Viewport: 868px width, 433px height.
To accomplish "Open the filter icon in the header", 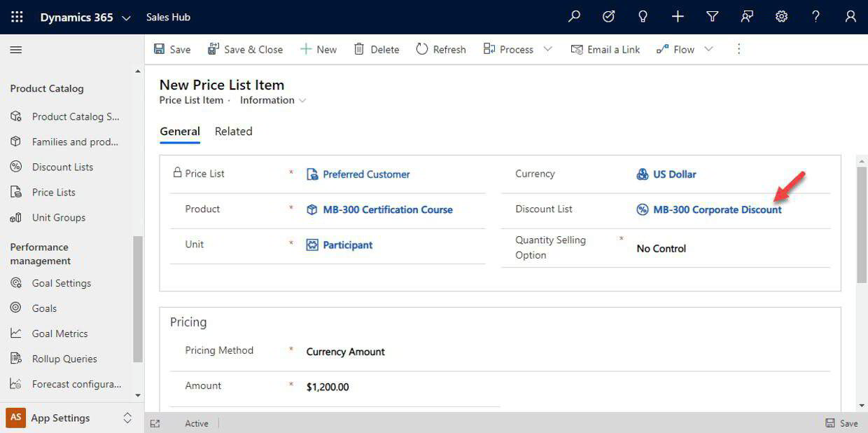I will pyautogui.click(x=712, y=16).
